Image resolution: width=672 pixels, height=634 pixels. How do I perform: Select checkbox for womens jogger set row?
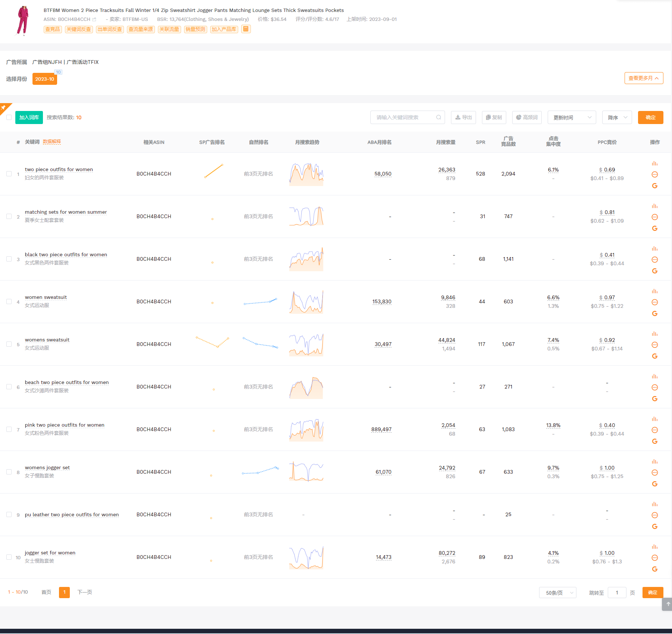(9, 472)
